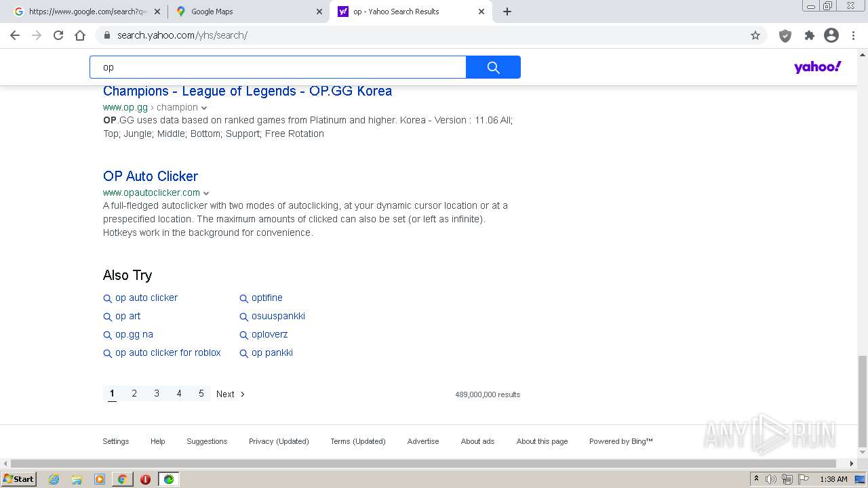Close the Google Maps tab

pos(319,12)
